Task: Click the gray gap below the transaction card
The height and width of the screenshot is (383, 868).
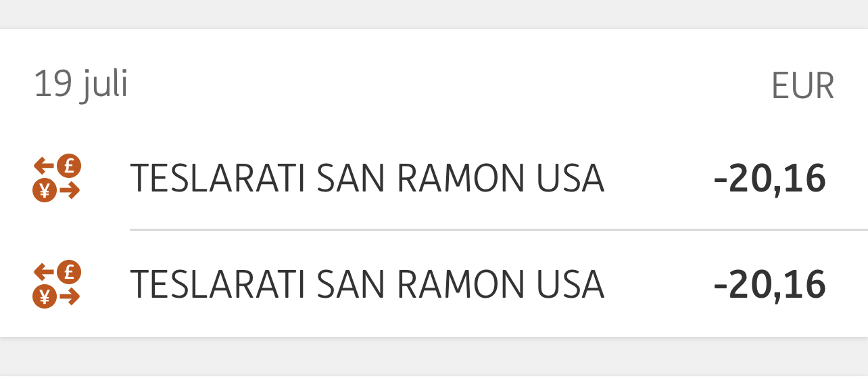Action: (434, 356)
